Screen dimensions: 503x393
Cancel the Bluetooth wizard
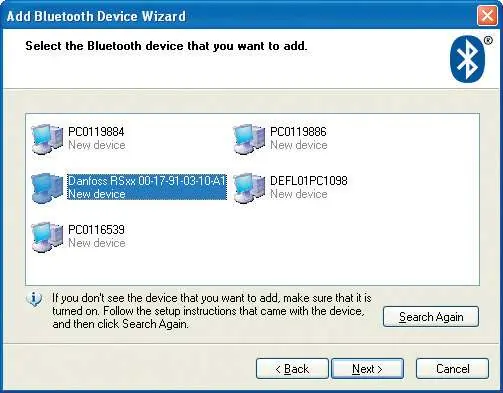(452, 368)
